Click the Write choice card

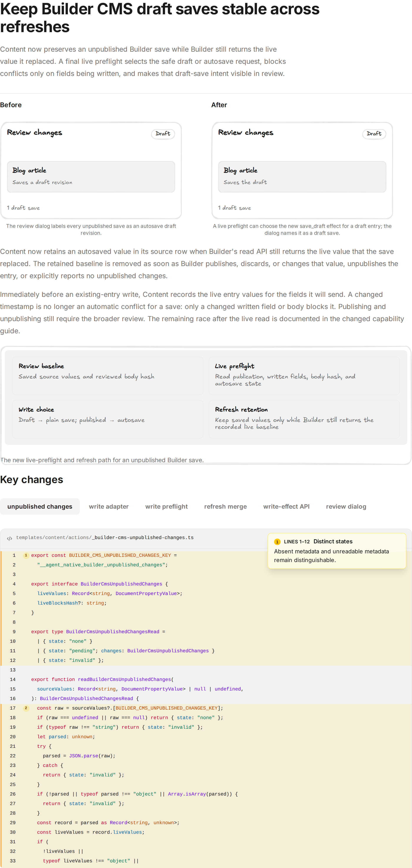coord(108,419)
